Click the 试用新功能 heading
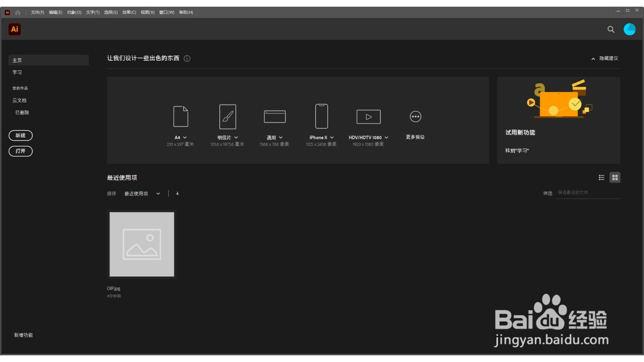 [x=520, y=132]
